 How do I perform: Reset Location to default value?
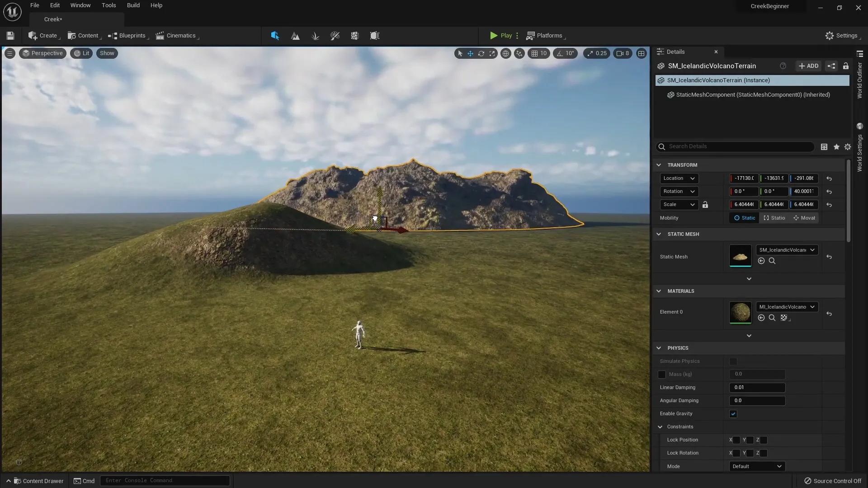click(x=829, y=178)
